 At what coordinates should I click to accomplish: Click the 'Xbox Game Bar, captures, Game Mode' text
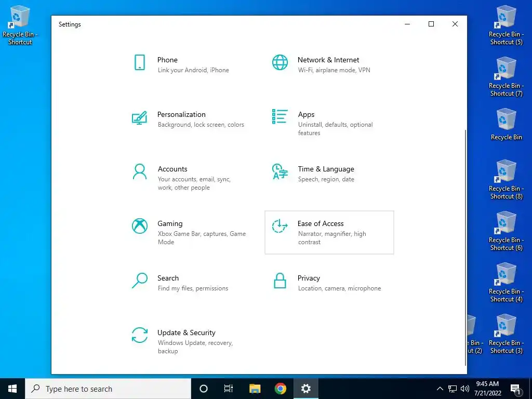[202, 238]
